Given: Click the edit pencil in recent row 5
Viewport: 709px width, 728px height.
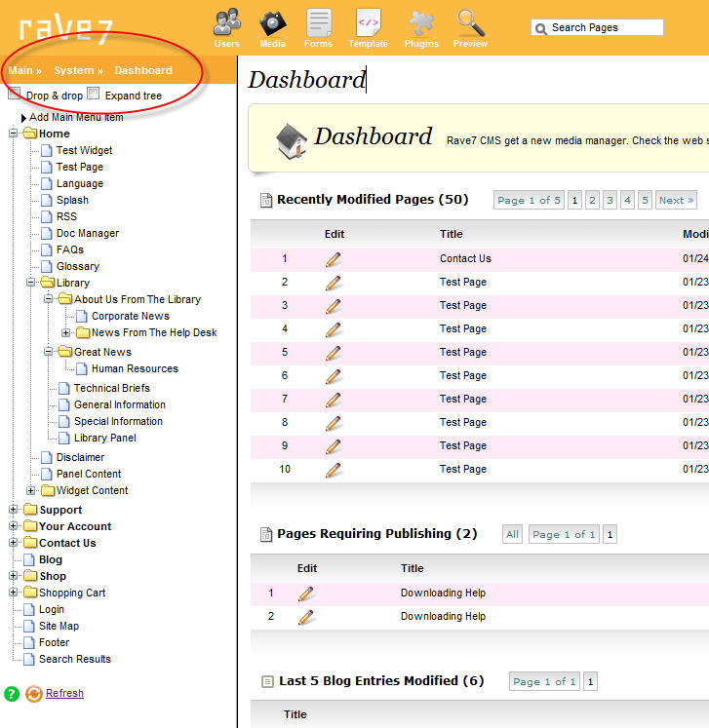Looking at the screenshot, I should [334, 353].
